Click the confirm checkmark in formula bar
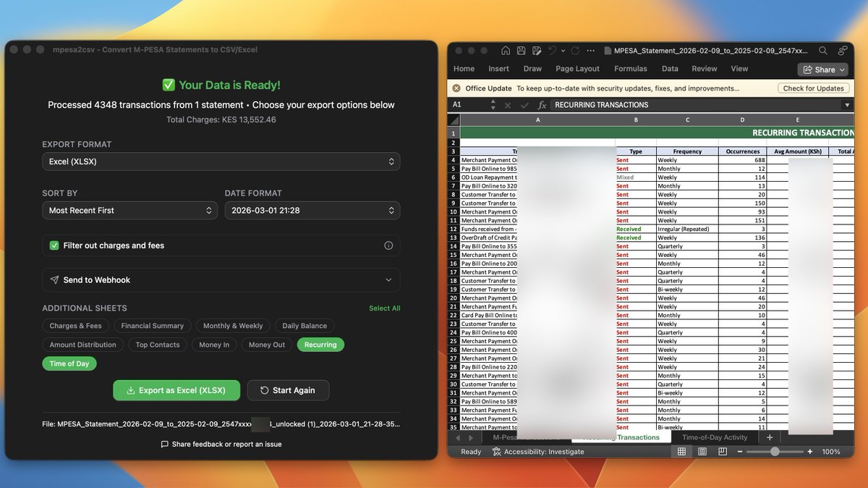868x488 pixels. pos(525,105)
